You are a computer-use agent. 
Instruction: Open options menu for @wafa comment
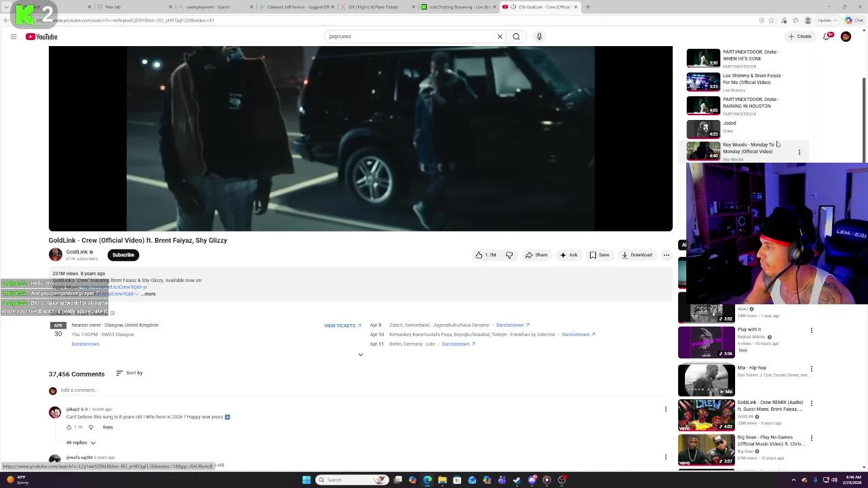pos(666,457)
